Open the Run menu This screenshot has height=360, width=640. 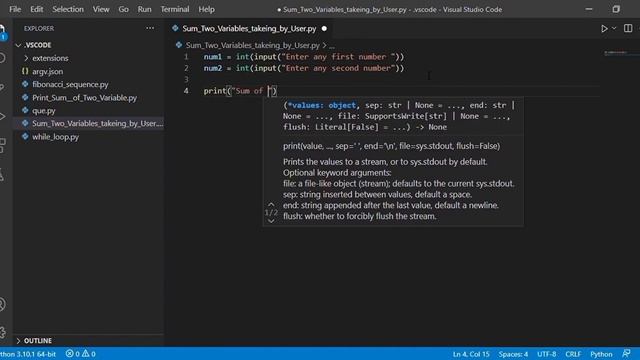(x=144, y=9)
